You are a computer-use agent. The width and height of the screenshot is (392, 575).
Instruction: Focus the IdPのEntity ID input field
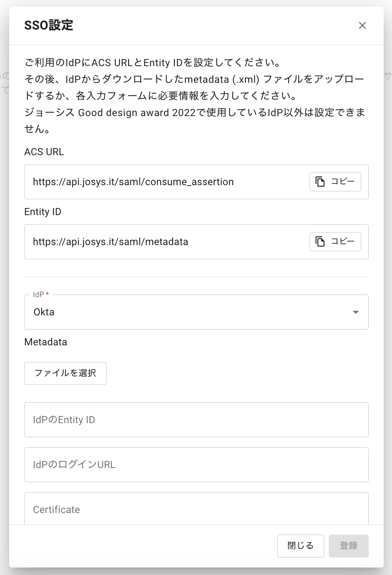[x=196, y=420]
